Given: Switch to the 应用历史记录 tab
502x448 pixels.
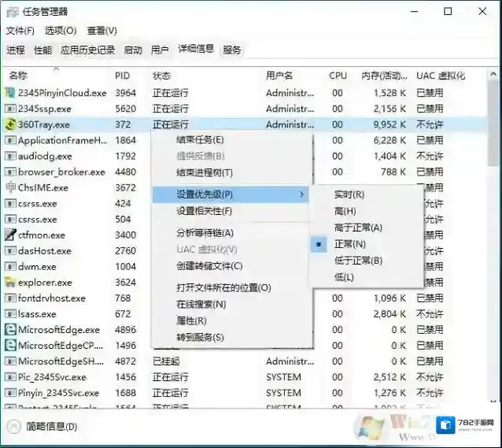Looking at the screenshot, I should [x=87, y=50].
